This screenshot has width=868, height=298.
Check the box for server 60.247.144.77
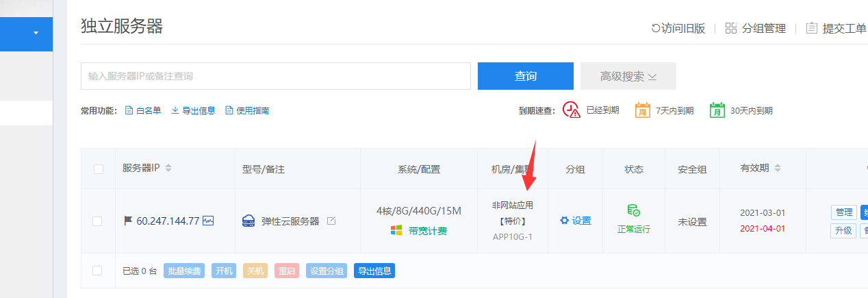[97, 221]
